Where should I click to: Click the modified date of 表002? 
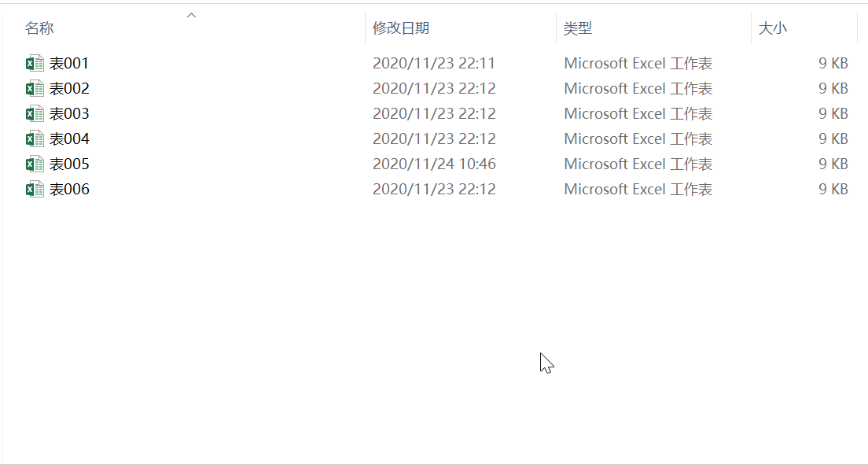coord(434,89)
